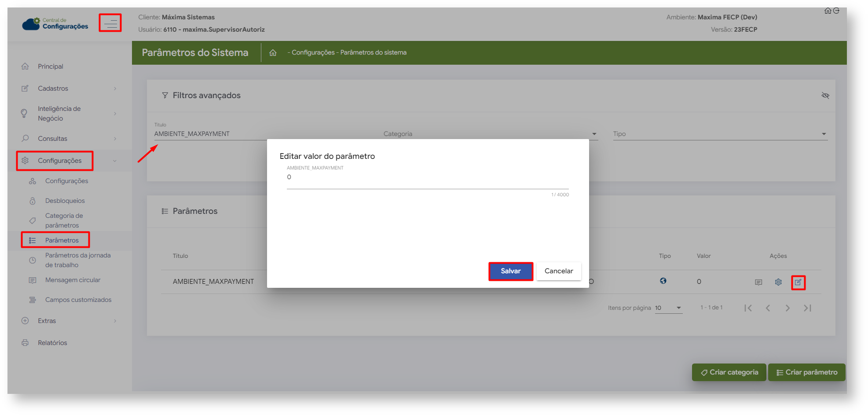Click the Criar parâmetro button

coord(807,372)
